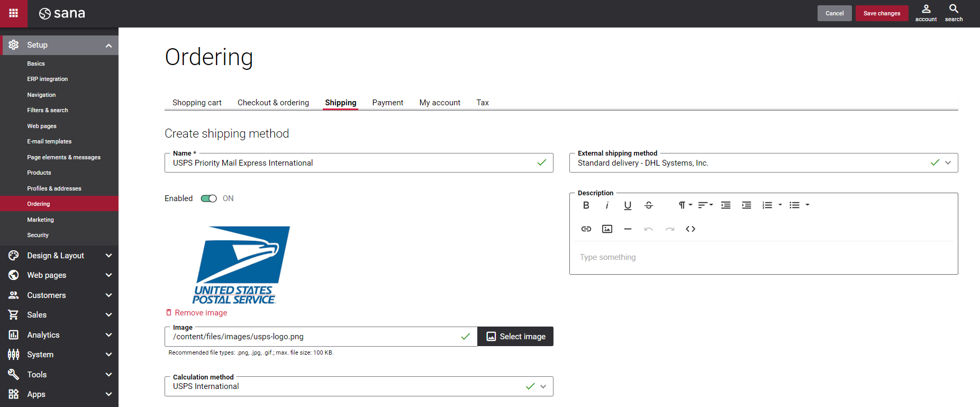Insert link in Description editor
The width and height of the screenshot is (980, 407).
586,229
